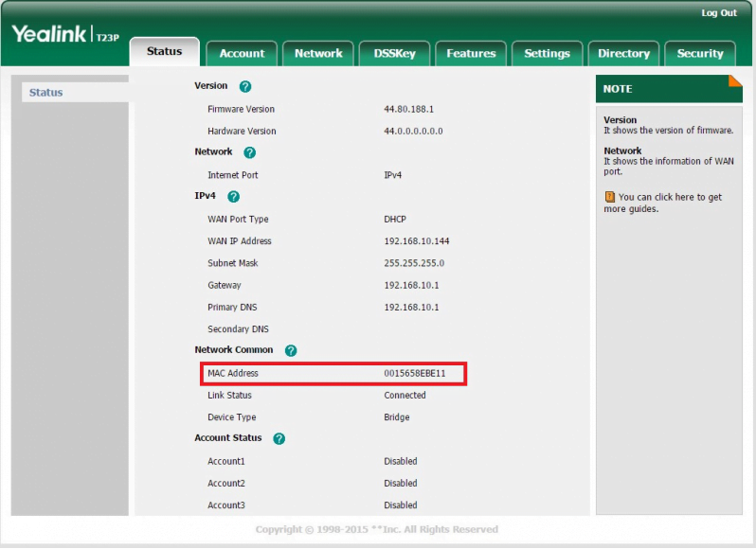Switch to the Settings tab
This screenshot has height=549, width=756.
pos(548,53)
